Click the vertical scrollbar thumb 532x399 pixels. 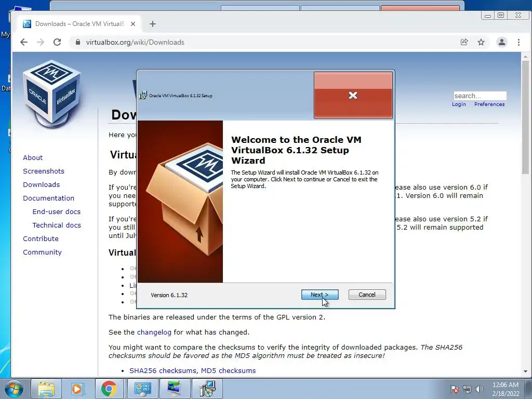click(x=525, y=117)
